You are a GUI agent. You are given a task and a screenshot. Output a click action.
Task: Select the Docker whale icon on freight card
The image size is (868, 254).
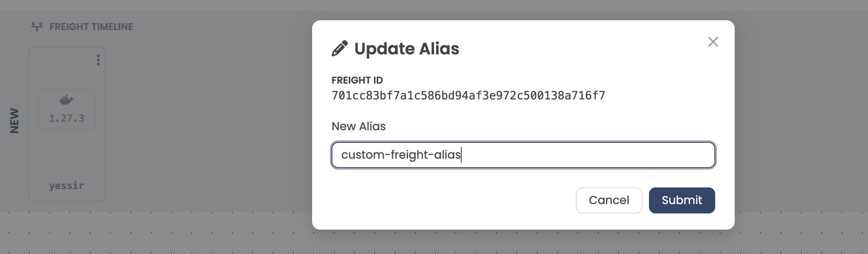tap(67, 99)
